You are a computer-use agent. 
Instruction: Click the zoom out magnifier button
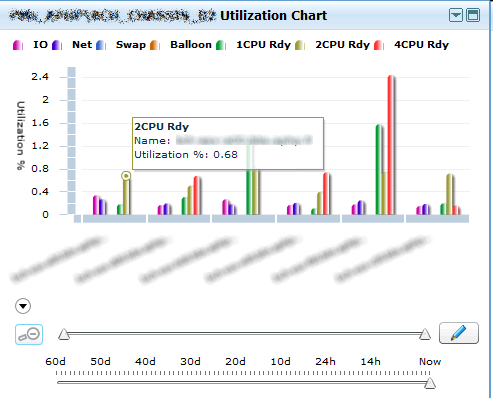29,334
